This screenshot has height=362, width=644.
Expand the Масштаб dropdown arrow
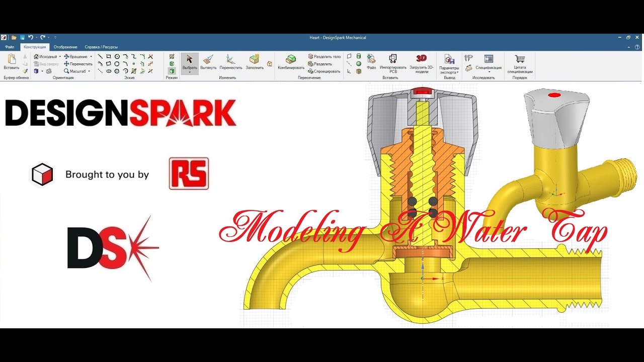(89, 71)
